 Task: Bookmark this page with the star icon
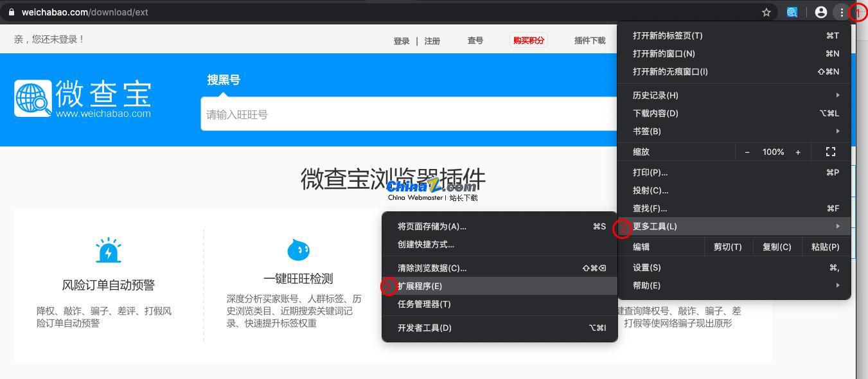pos(766,12)
